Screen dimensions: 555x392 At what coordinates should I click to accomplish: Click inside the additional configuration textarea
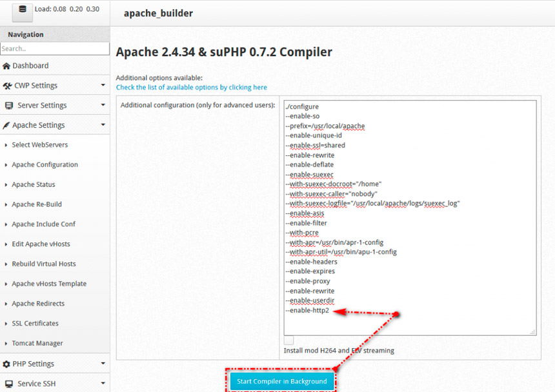pos(410,218)
